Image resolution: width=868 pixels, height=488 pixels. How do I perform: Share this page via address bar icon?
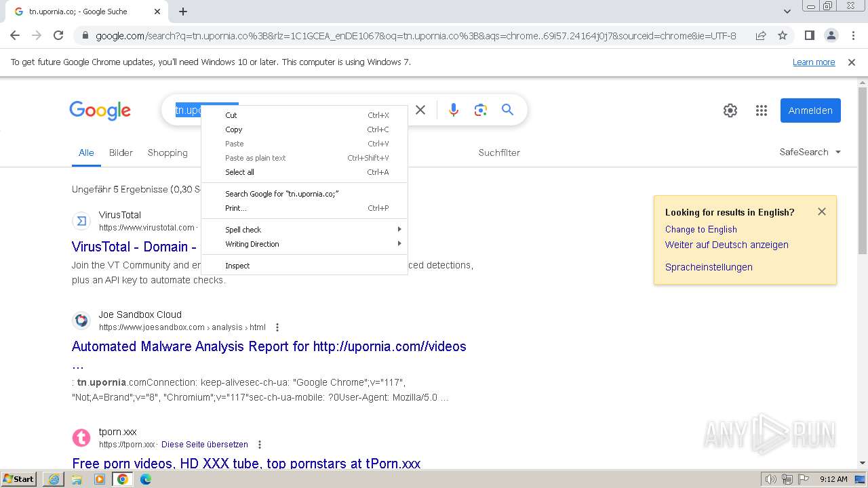tap(761, 35)
